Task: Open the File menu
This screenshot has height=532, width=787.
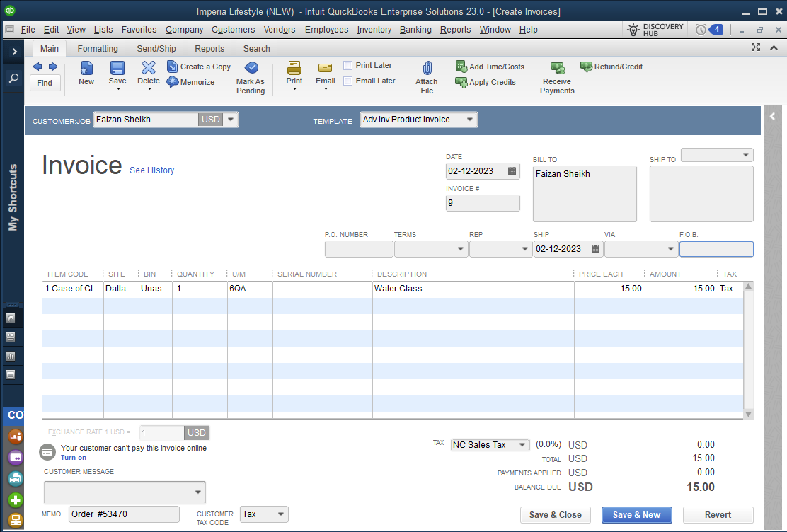Action: click(x=28, y=30)
